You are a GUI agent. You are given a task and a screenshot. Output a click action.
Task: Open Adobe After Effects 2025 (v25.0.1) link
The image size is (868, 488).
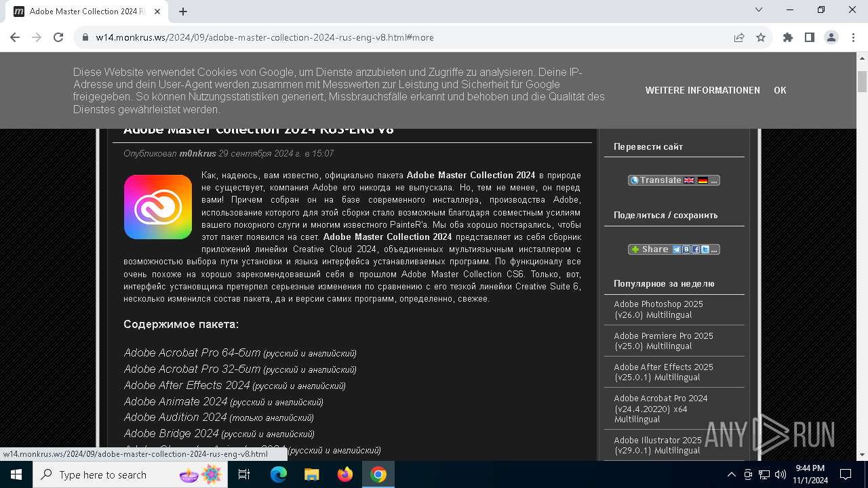coord(663,372)
